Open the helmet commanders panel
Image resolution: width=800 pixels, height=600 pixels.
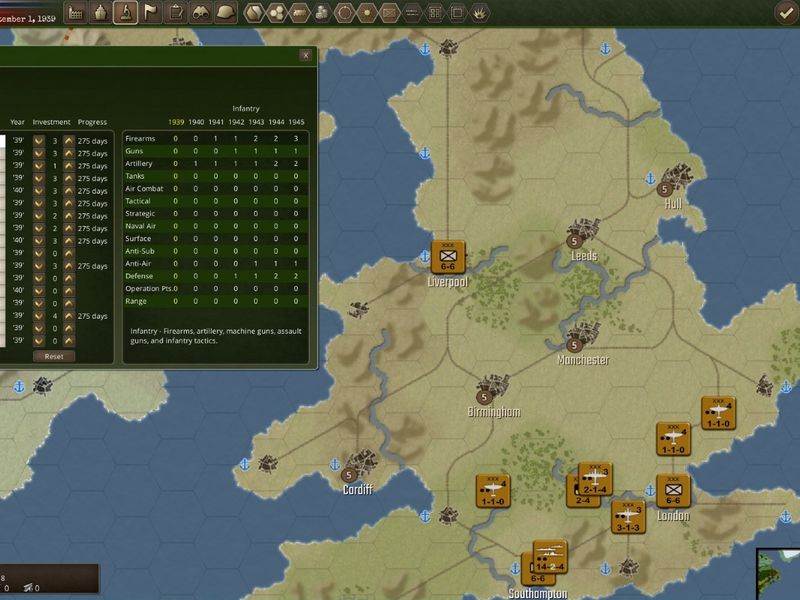click(x=226, y=13)
